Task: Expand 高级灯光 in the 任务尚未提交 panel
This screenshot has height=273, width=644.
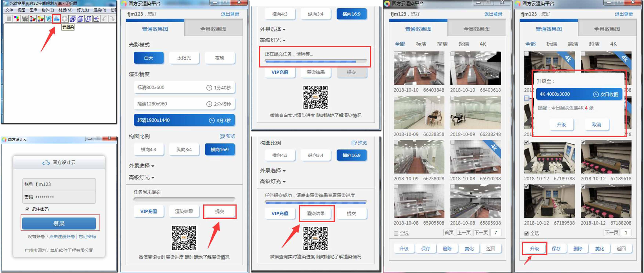Action: 142,177
